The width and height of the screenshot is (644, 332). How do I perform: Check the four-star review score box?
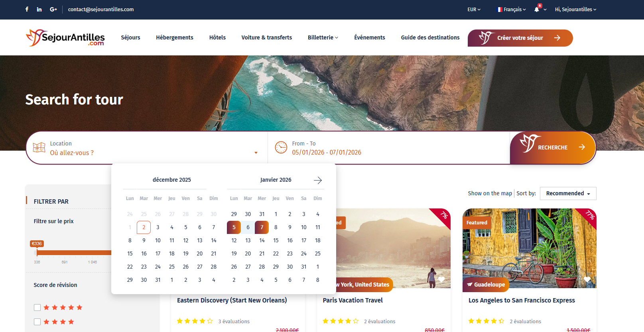click(37, 322)
